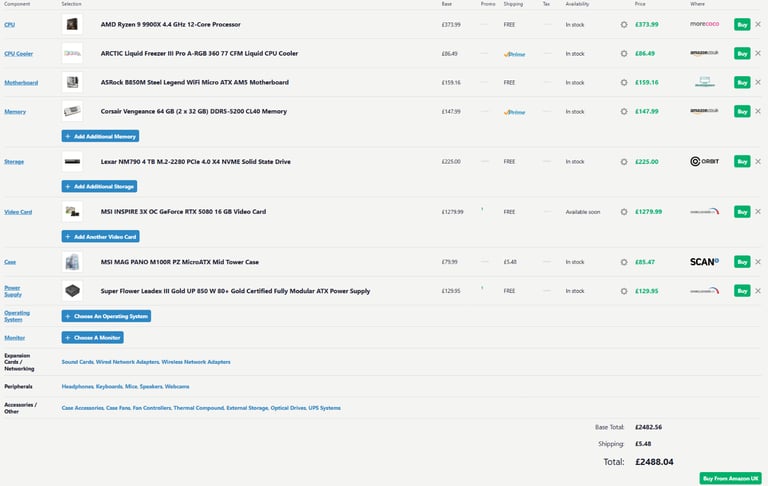Open the ASRock motherboard thumbnail

pos(72,82)
